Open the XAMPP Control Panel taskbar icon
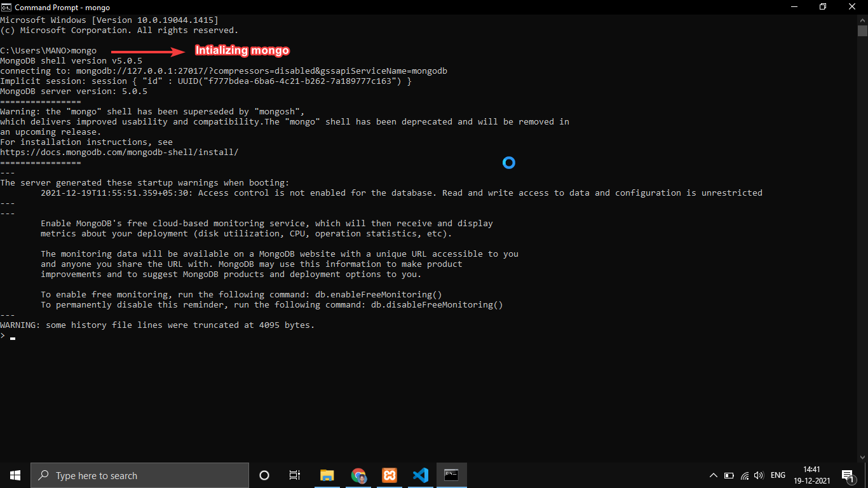868x488 pixels. coord(389,475)
